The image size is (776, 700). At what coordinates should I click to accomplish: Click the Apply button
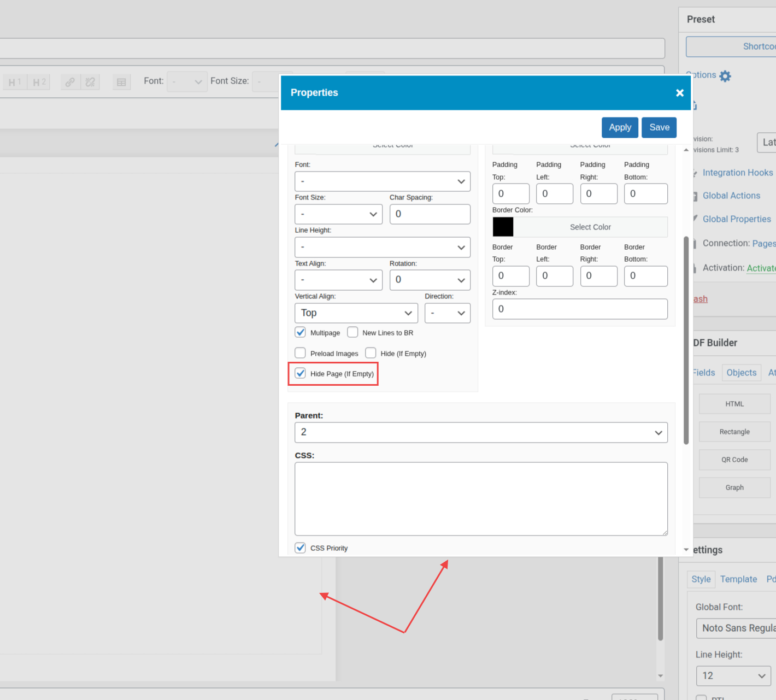pos(620,127)
